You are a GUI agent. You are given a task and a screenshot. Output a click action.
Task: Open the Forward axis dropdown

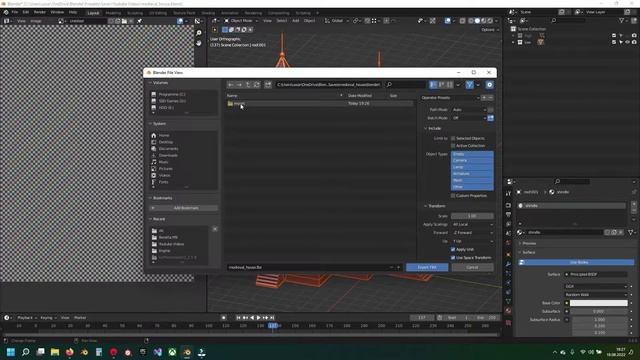pos(472,233)
